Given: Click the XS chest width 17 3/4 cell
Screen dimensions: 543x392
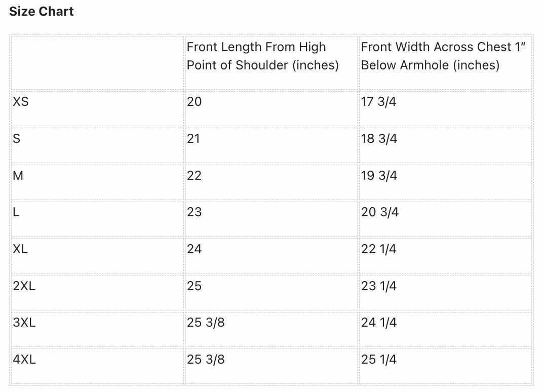Looking at the screenshot, I should [x=379, y=102].
